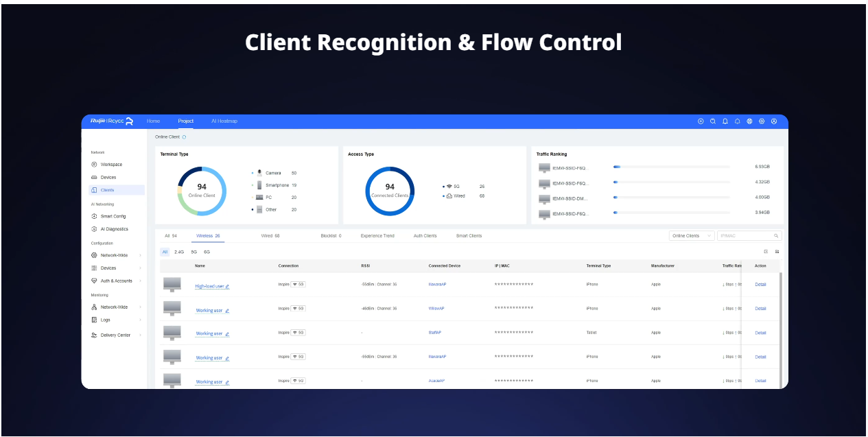This screenshot has width=868, height=437.
Task: Open the settings gear icon in header
Action: pos(762,121)
